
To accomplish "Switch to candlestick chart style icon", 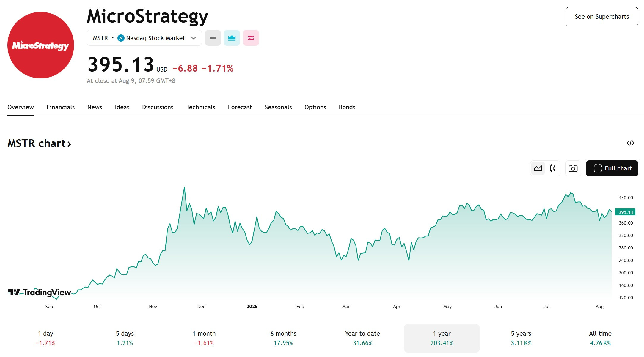I will (553, 168).
